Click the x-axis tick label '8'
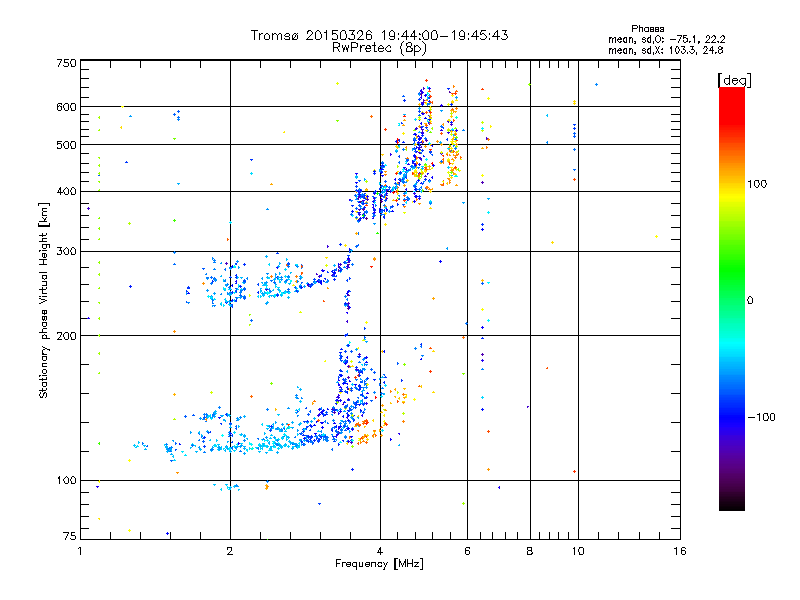Screen dimensions: 800x600 click(x=530, y=551)
